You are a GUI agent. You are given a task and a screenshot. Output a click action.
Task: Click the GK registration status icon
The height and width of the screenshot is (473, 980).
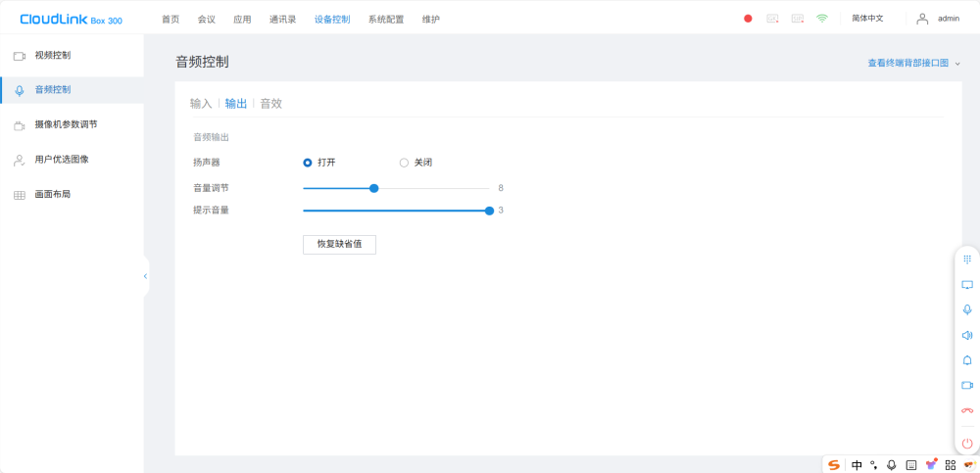coord(772,19)
